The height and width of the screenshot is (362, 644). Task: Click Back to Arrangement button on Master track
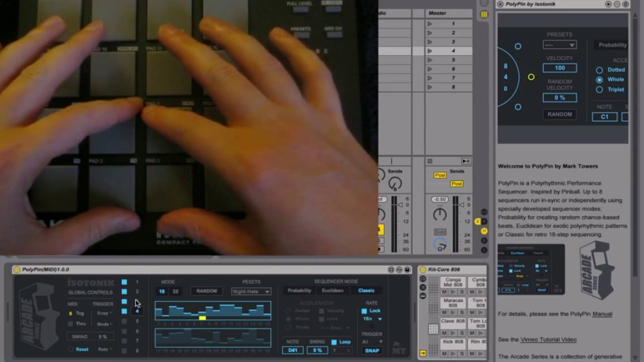click(466, 161)
